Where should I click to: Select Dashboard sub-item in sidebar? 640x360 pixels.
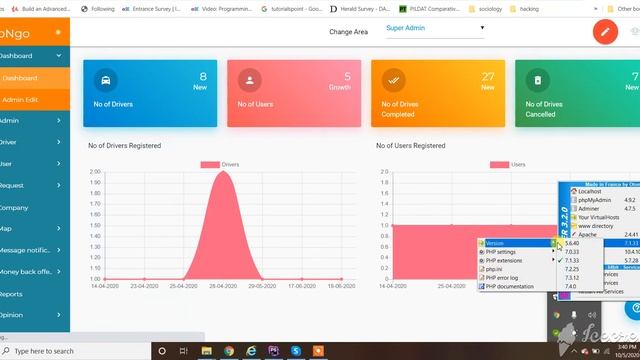point(35,78)
